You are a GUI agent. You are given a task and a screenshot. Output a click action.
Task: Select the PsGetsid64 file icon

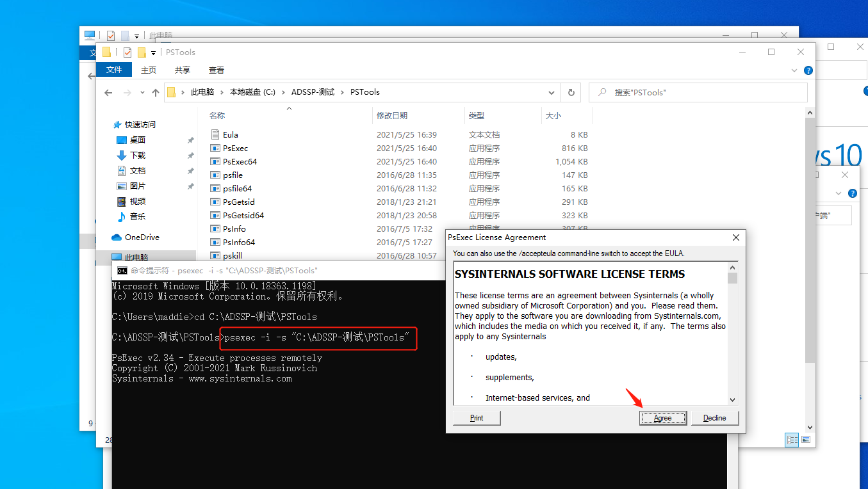(x=215, y=215)
